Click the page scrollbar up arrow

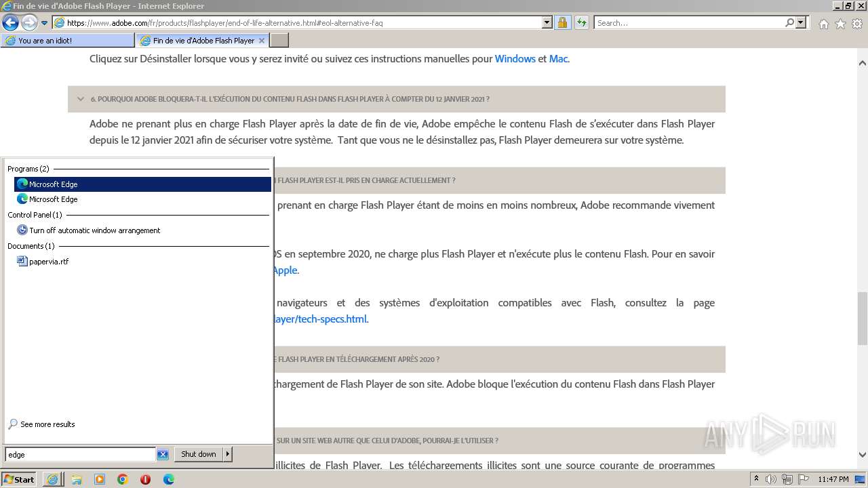point(863,63)
